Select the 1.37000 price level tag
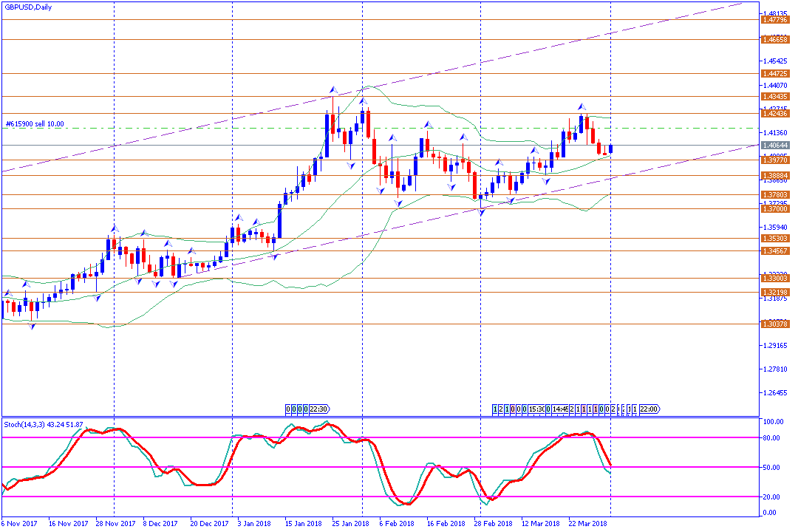Viewport: 798px width, 532px height. 775,208
